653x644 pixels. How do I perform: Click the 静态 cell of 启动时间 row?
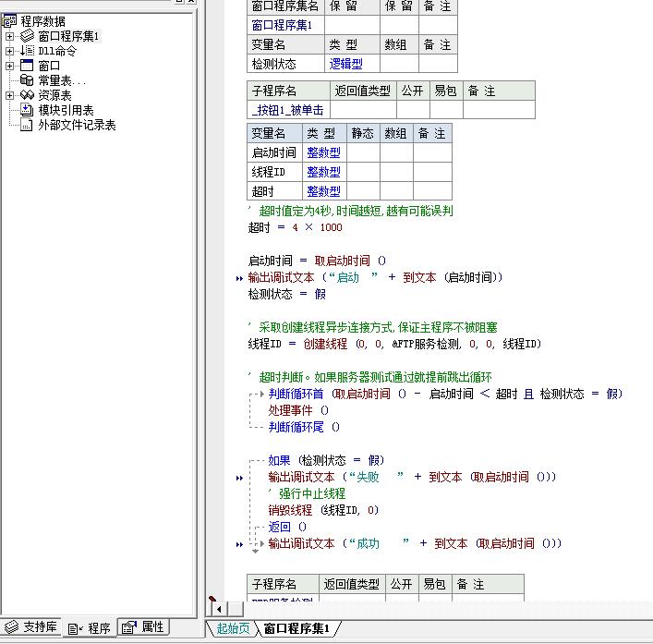coord(363,152)
